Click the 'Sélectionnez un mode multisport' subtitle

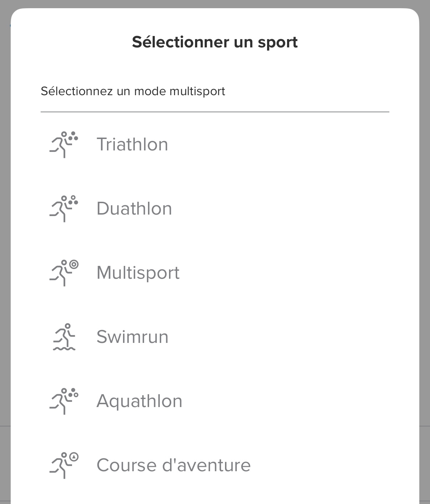click(133, 91)
